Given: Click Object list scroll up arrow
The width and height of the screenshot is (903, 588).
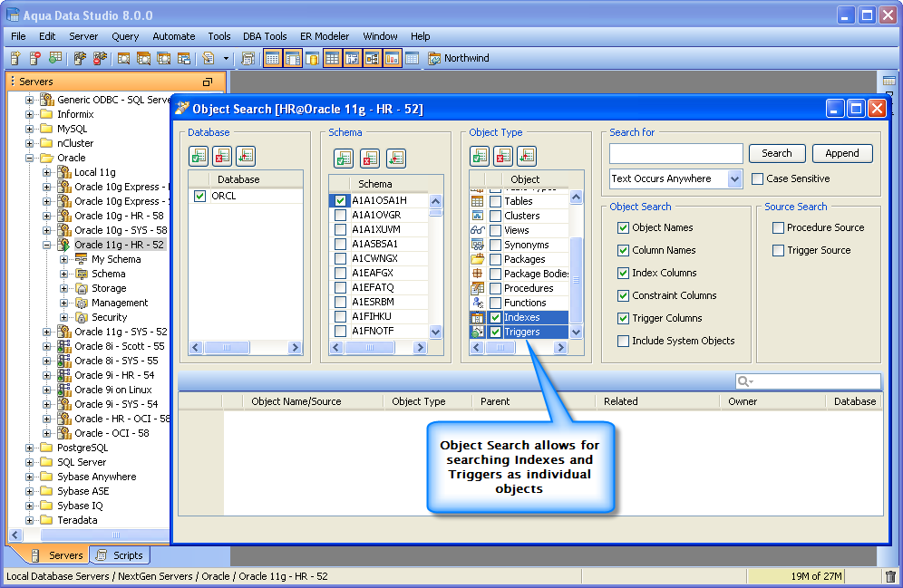Looking at the screenshot, I should point(576,197).
